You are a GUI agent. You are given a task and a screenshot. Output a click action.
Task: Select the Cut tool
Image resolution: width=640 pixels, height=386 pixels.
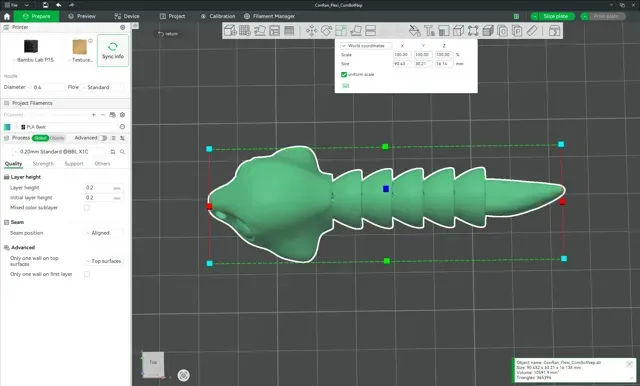(x=371, y=31)
